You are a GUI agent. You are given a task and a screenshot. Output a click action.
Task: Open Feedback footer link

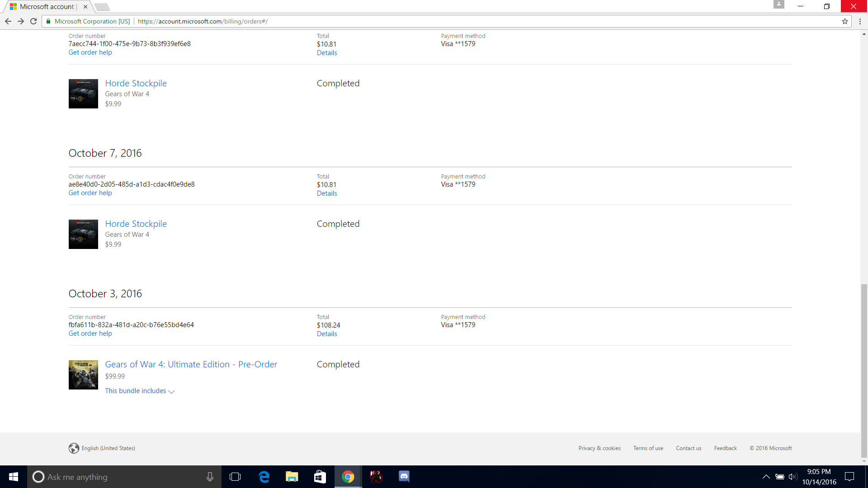[x=725, y=448]
